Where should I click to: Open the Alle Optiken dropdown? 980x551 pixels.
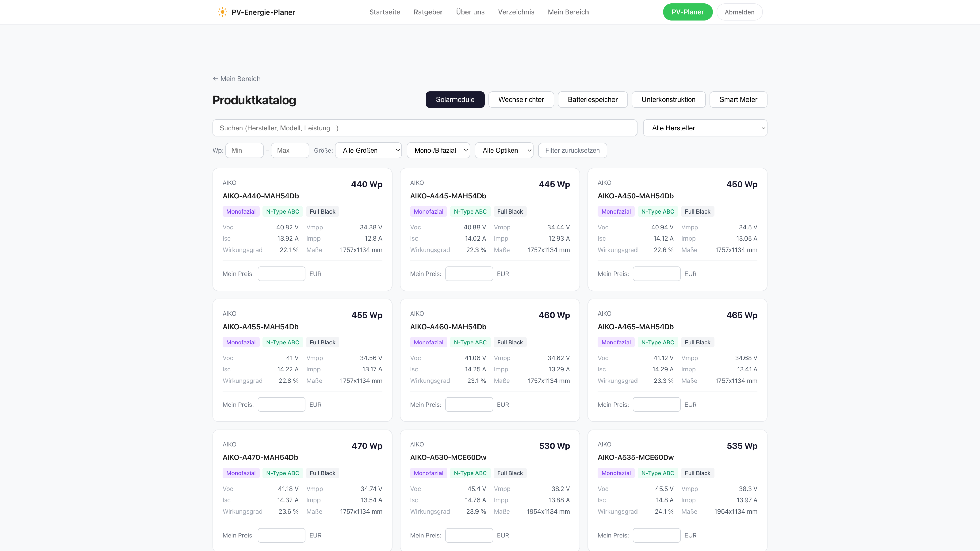pyautogui.click(x=504, y=151)
